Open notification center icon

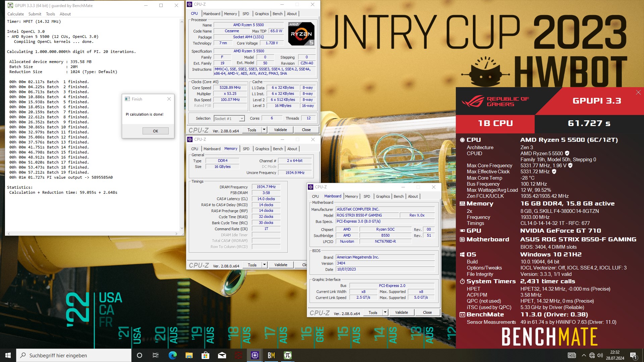pos(633,356)
